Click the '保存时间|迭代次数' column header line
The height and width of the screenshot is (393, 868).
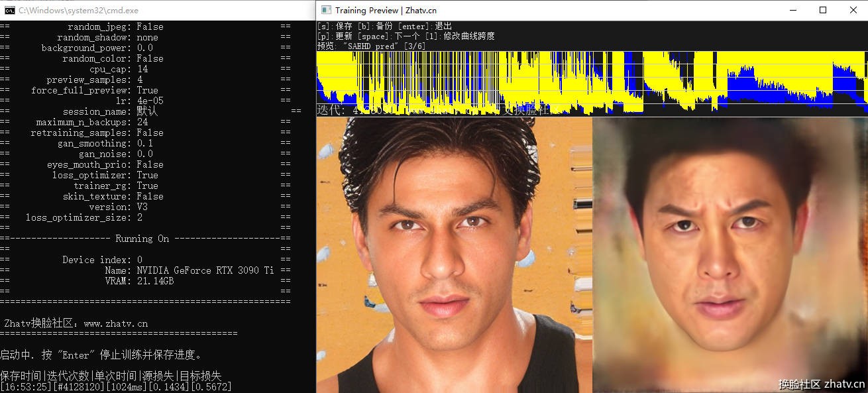pyautogui.click(x=111, y=376)
